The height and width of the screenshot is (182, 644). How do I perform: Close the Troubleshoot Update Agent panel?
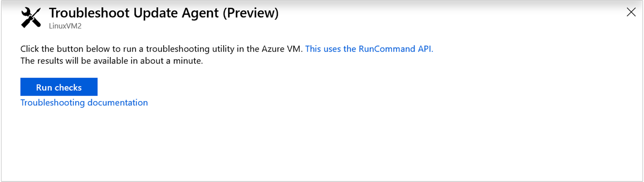[x=631, y=12]
